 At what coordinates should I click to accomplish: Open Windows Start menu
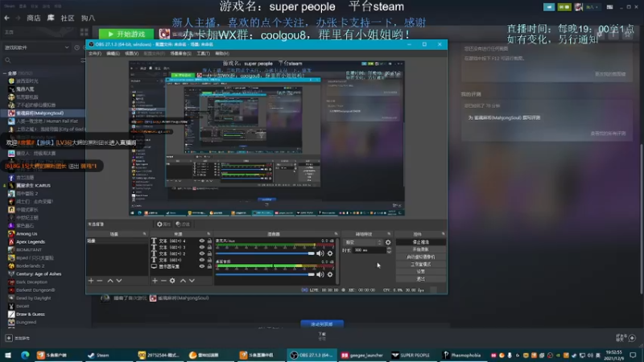(8, 355)
